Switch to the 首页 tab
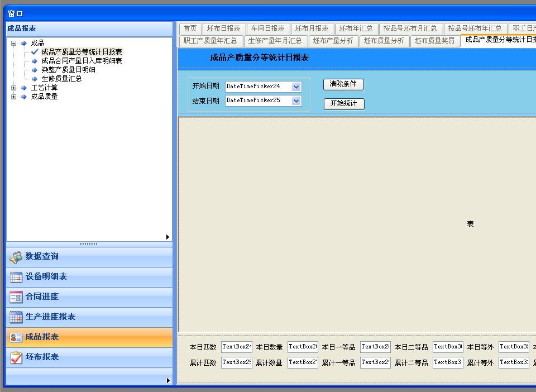 [x=190, y=28]
